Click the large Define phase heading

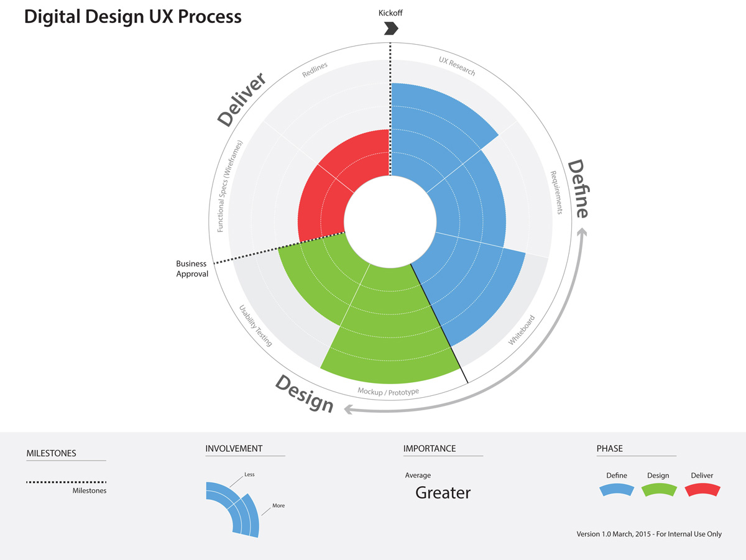[x=578, y=190]
